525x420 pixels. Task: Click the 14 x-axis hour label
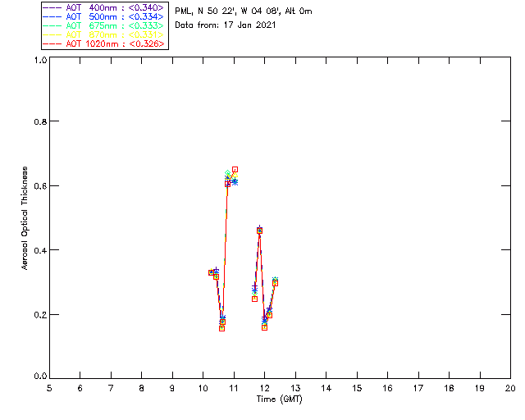[326, 388]
